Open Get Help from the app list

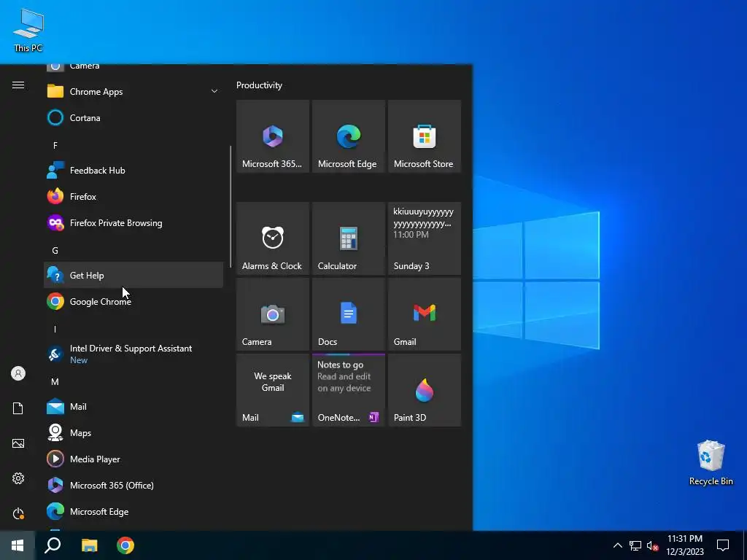pyautogui.click(x=133, y=275)
